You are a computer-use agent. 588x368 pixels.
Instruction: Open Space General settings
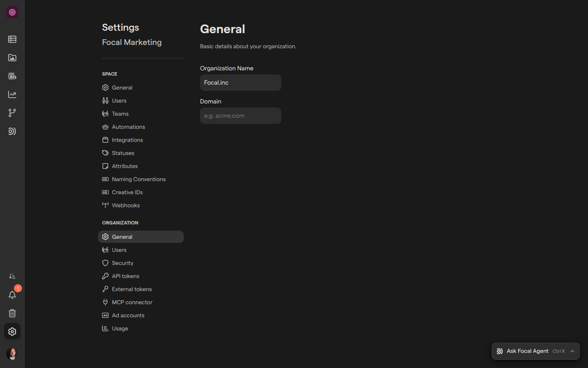coord(141,88)
